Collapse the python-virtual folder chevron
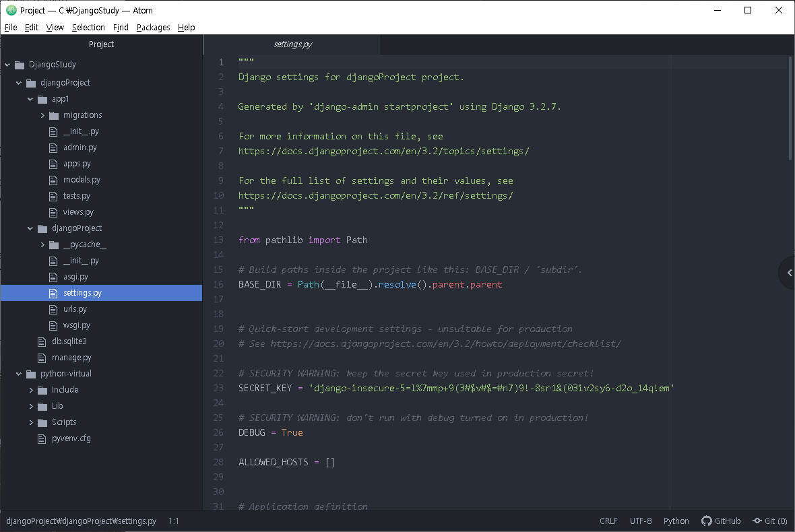 point(19,374)
